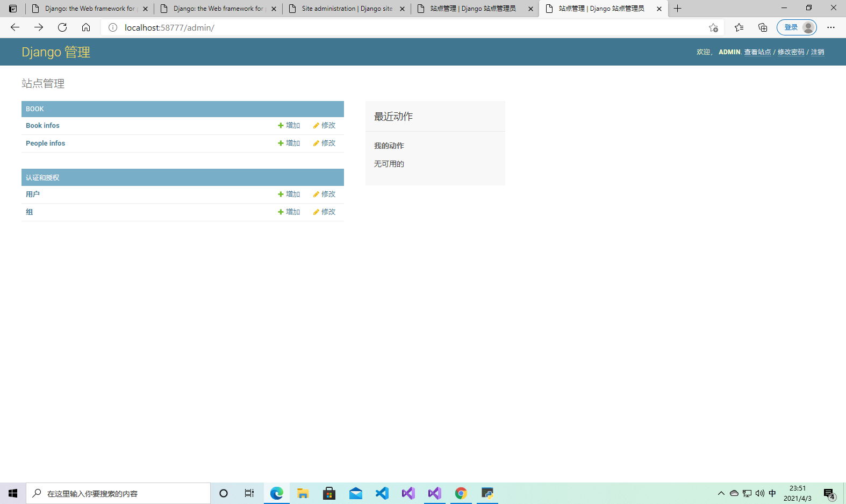Open the Python console taskbar icon
The image size is (846, 504).
tap(487, 493)
